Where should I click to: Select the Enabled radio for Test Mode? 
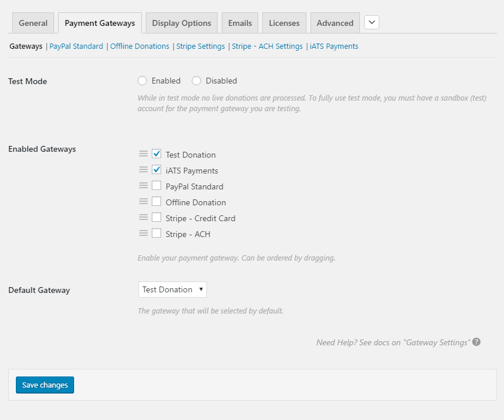tap(142, 81)
